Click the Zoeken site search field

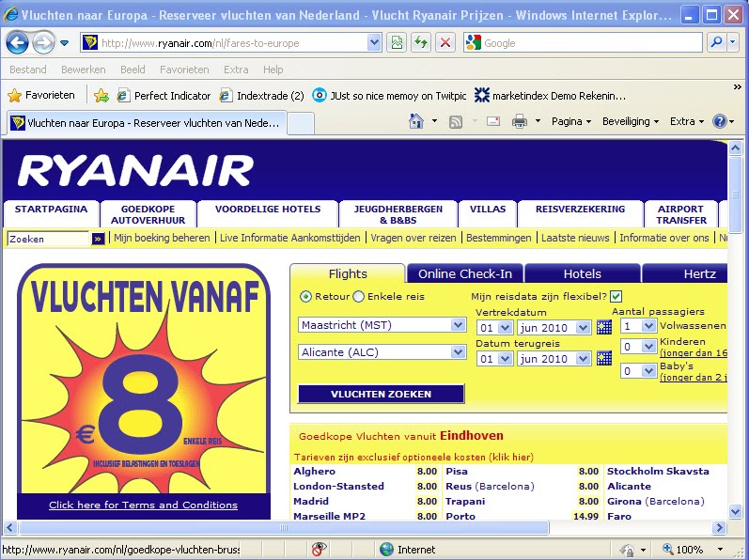(48, 239)
